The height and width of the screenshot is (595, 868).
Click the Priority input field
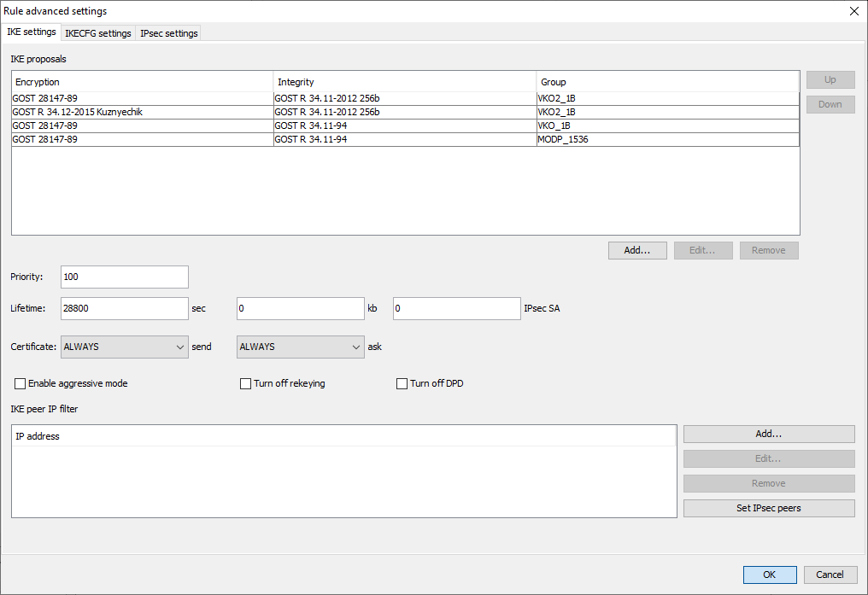click(125, 277)
